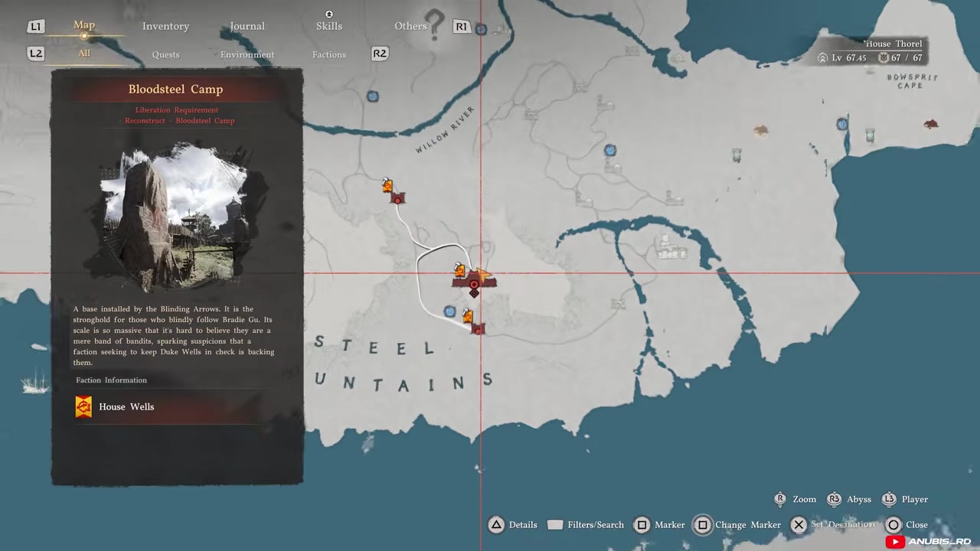Image resolution: width=980 pixels, height=551 pixels.
Task: Select the All map filter
Action: tap(84, 54)
